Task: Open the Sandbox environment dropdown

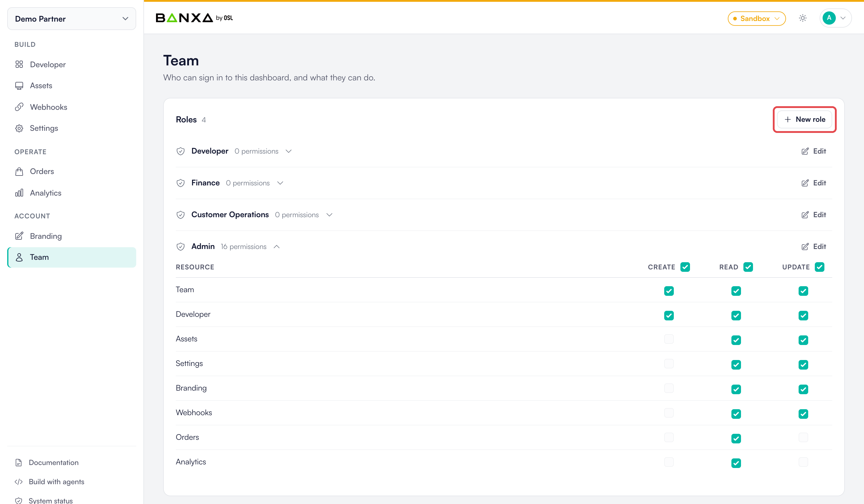Action: point(757,19)
